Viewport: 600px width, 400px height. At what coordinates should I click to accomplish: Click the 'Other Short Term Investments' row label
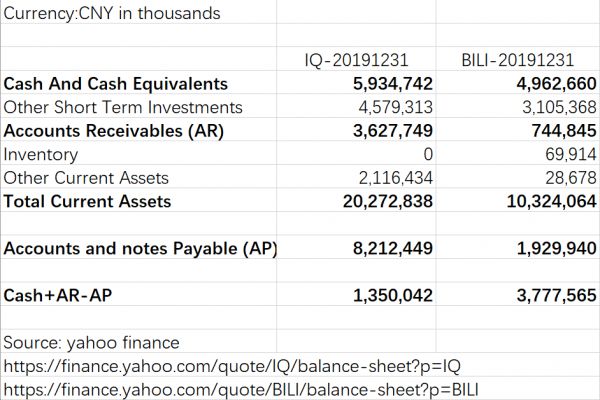(x=123, y=107)
